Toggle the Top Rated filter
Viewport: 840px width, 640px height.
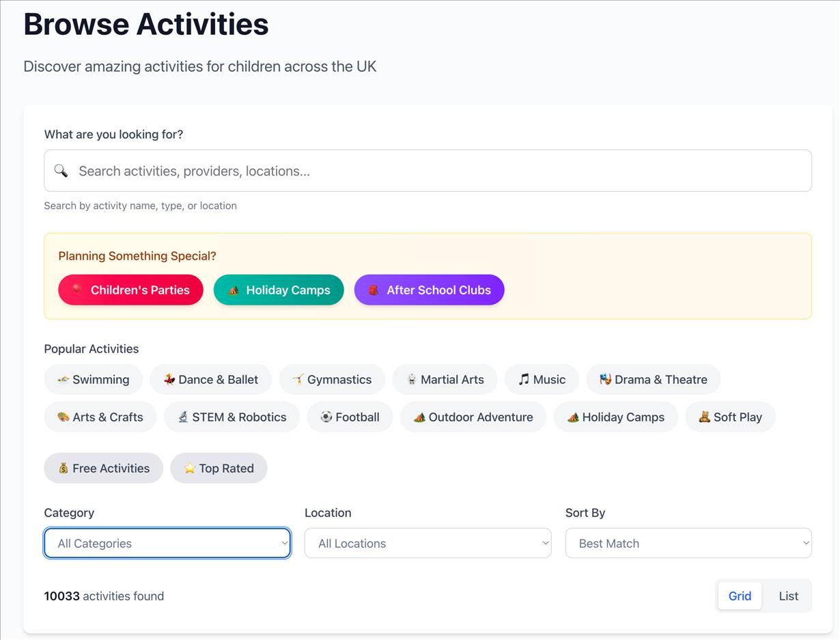tap(219, 468)
